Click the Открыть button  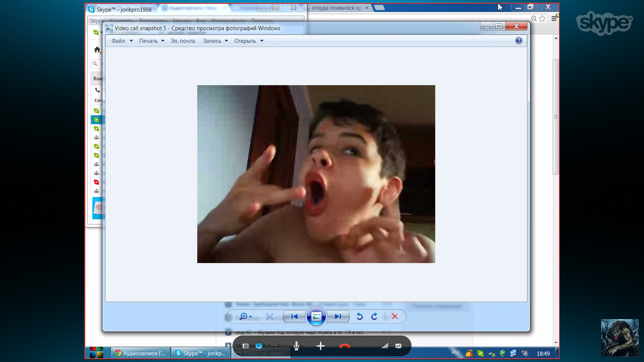click(x=245, y=41)
